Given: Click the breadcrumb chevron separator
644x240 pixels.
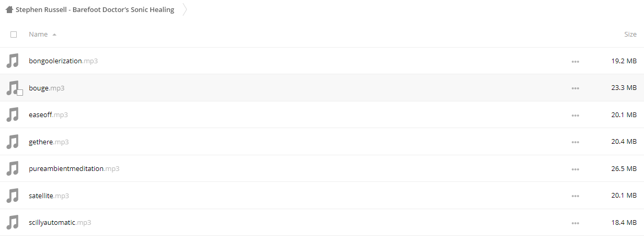Looking at the screenshot, I should pyautogui.click(x=184, y=9).
